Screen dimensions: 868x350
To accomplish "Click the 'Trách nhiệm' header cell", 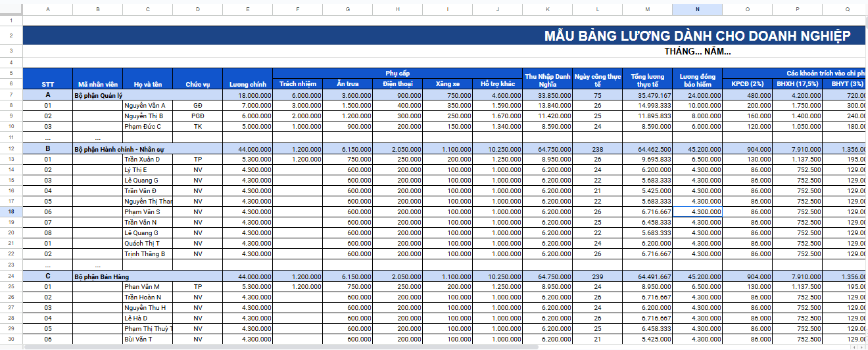I will pyautogui.click(x=297, y=84).
